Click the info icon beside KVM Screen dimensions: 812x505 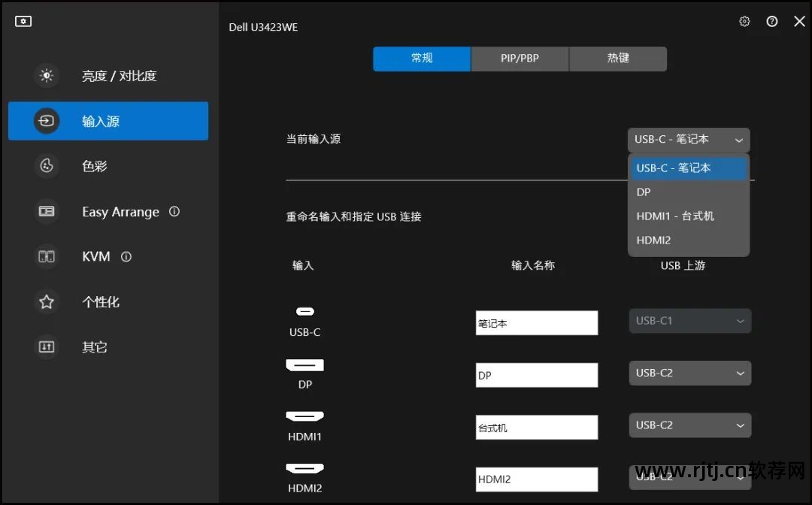pos(126,257)
